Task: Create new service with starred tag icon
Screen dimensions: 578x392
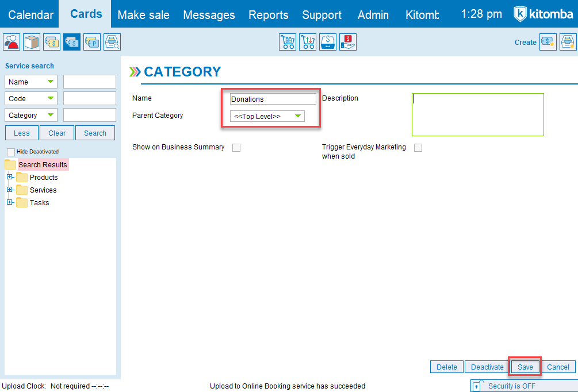Action: point(548,42)
